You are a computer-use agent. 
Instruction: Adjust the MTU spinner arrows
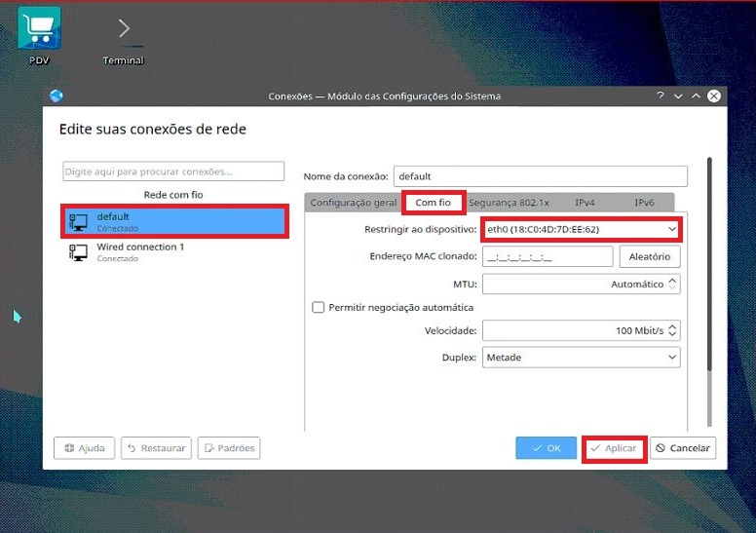672,285
